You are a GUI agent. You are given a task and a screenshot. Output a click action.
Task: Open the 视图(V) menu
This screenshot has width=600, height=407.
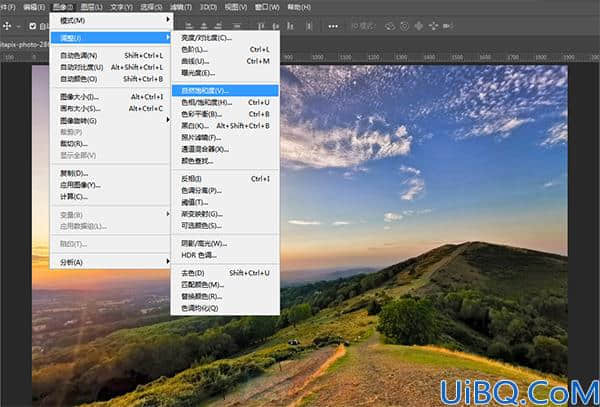pos(236,7)
